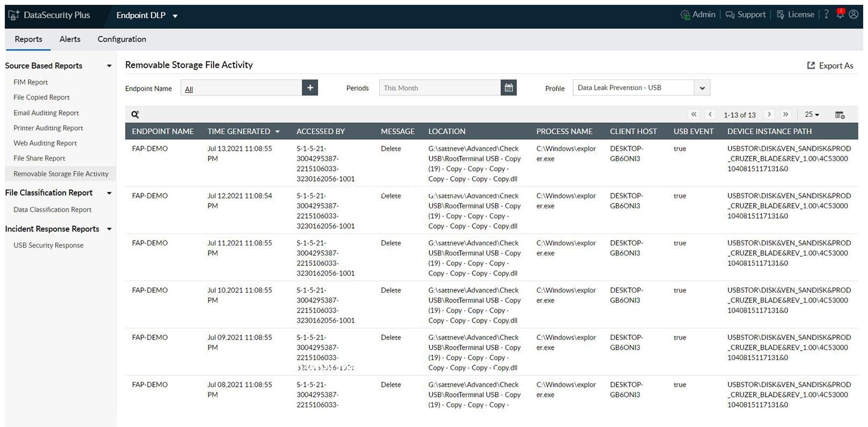The height and width of the screenshot is (427, 868).
Task: Collapse File Classification Report section
Action: 109,193
